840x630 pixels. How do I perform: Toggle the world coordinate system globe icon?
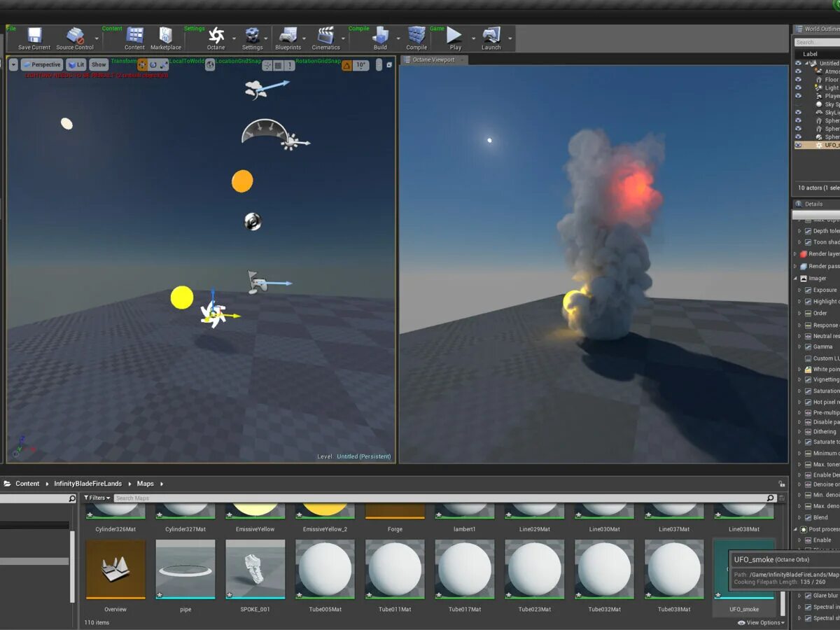pos(210,64)
